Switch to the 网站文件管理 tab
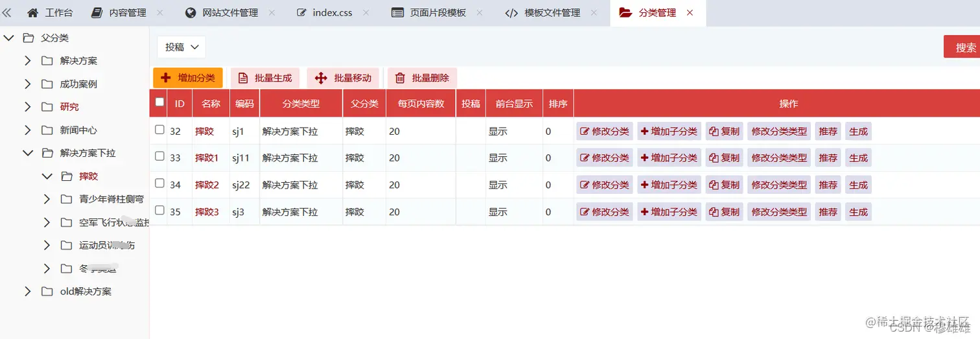The height and width of the screenshot is (339, 980). [x=222, y=13]
